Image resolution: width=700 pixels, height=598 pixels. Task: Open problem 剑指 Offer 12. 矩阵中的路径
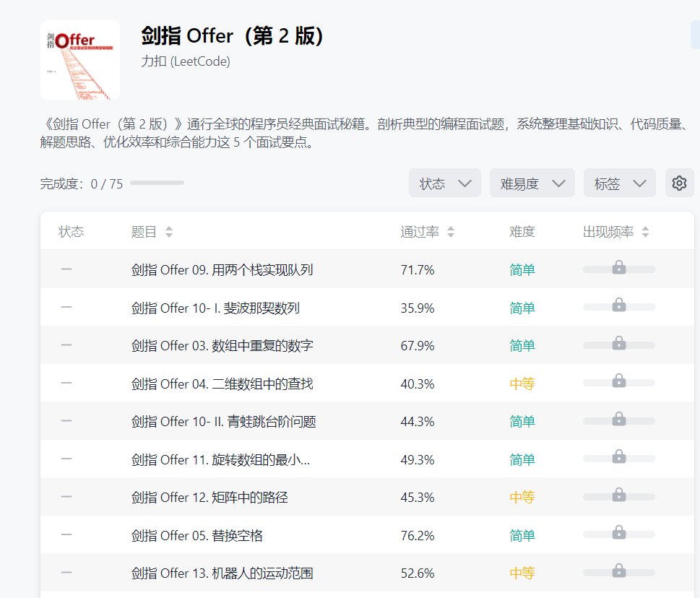(x=209, y=498)
